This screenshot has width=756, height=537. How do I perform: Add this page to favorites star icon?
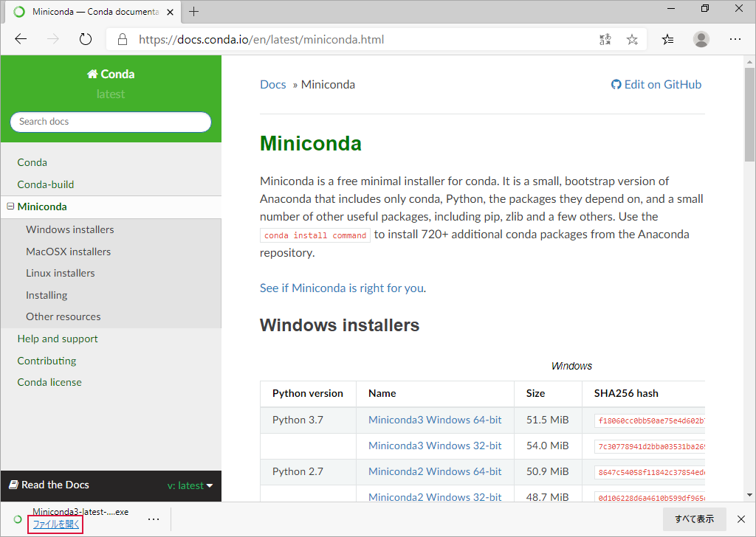[632, 40]
